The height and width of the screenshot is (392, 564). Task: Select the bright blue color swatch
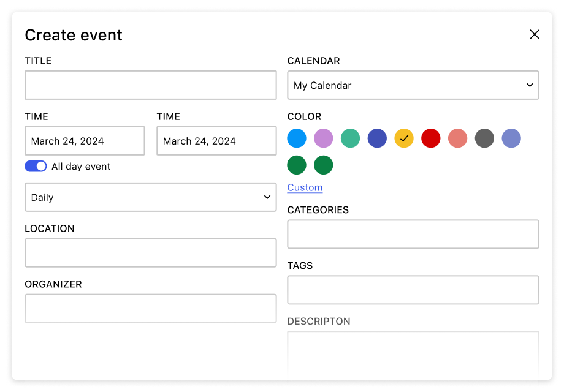pyautogui.click(x=297, y=138)
